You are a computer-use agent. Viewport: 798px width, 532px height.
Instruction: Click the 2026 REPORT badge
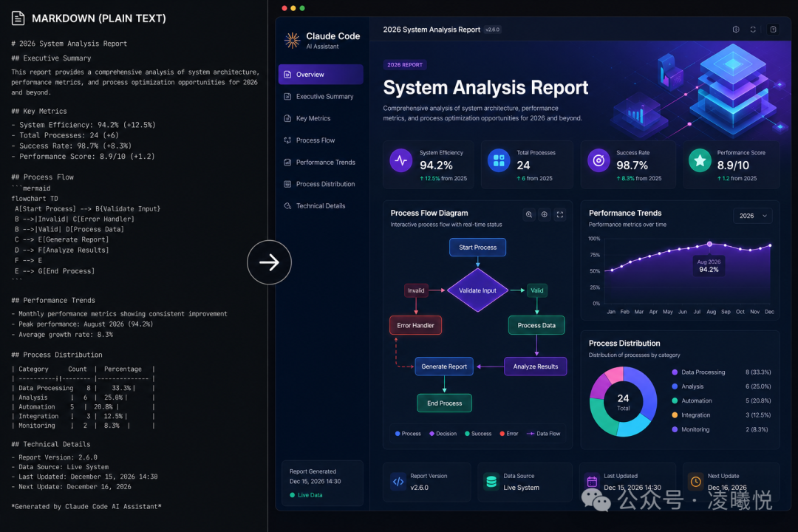(405, 65)
